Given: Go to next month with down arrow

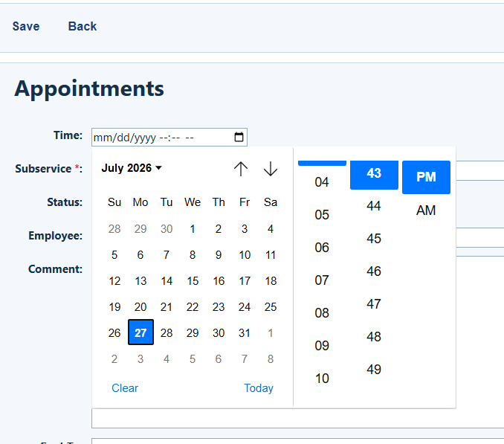Looking at the screenshot, I should (x=271, y=169).
